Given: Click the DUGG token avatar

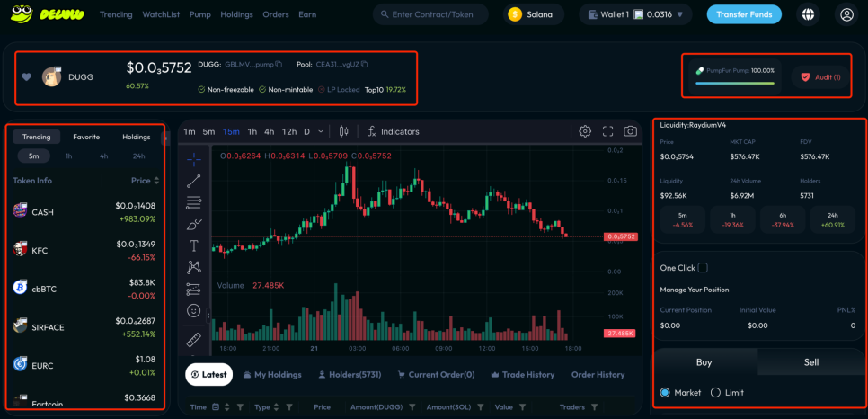Looking at the screenshot, I should coord(51,77).
